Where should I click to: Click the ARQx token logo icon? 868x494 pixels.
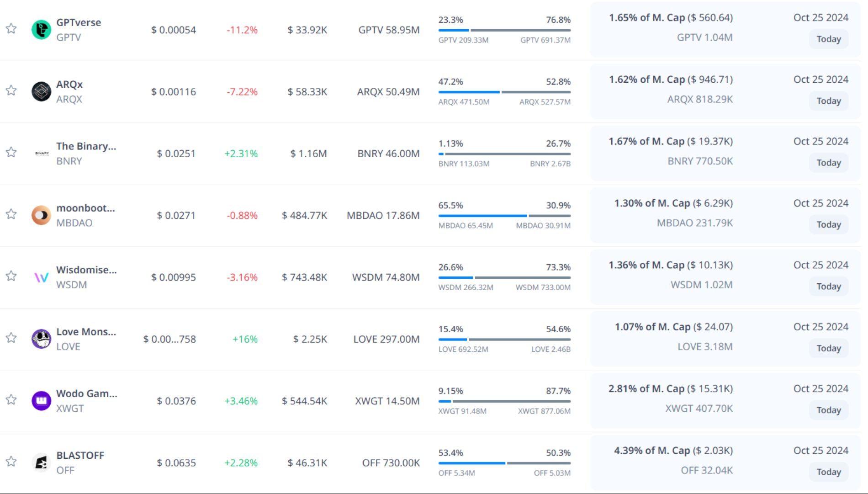(x=41, y=91)
